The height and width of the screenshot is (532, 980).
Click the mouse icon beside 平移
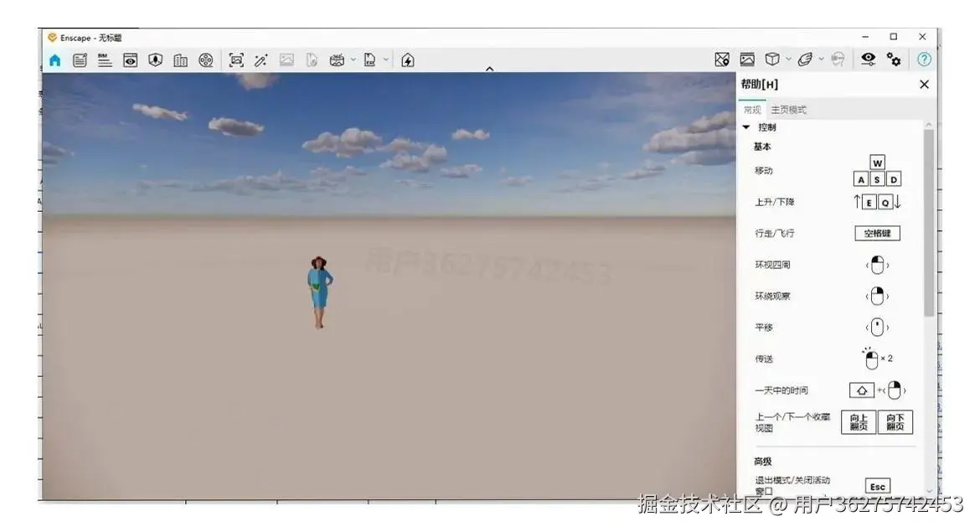(x=878, y=327)
